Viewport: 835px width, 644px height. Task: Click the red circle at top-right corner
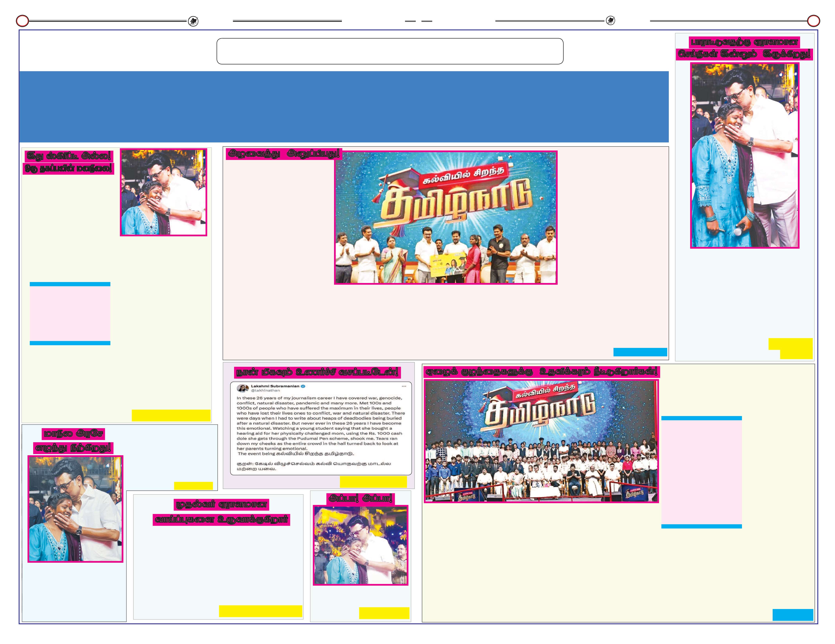pyautogui.click(x=813, y=21)
